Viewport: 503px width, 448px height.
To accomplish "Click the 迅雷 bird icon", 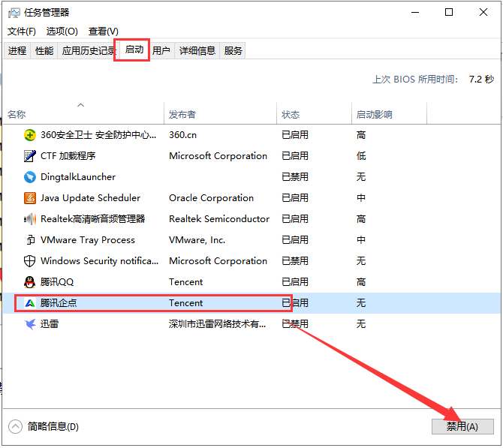I will (x=30, y=324).
